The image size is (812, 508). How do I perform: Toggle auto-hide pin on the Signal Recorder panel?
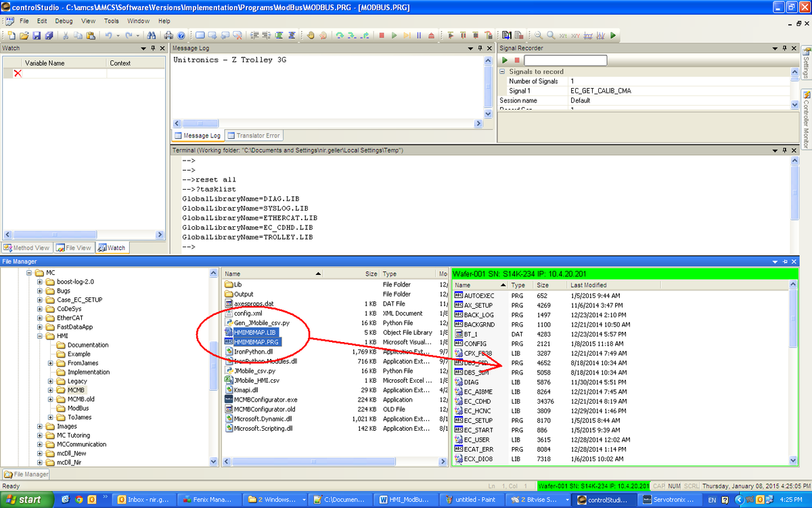point(784,48)
